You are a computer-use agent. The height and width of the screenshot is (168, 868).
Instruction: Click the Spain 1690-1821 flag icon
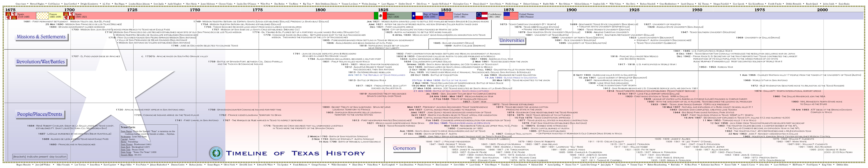(69, 15)
